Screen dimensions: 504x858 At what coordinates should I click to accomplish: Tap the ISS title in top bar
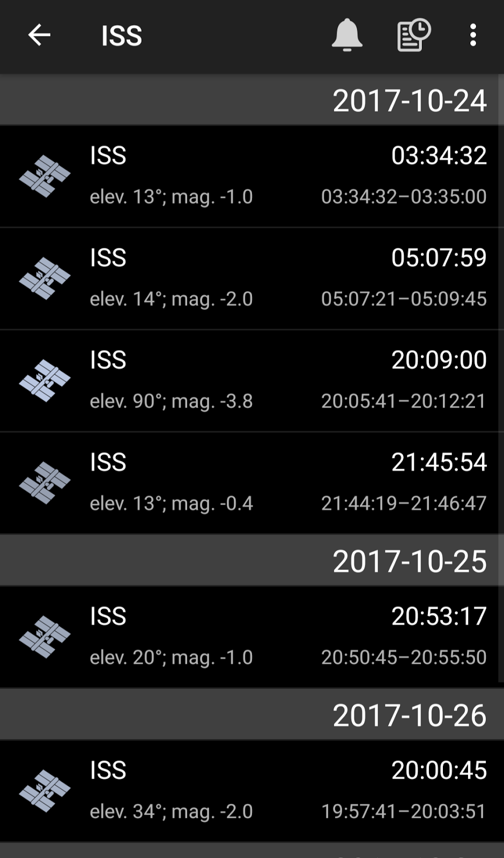[x=122, y=36]
